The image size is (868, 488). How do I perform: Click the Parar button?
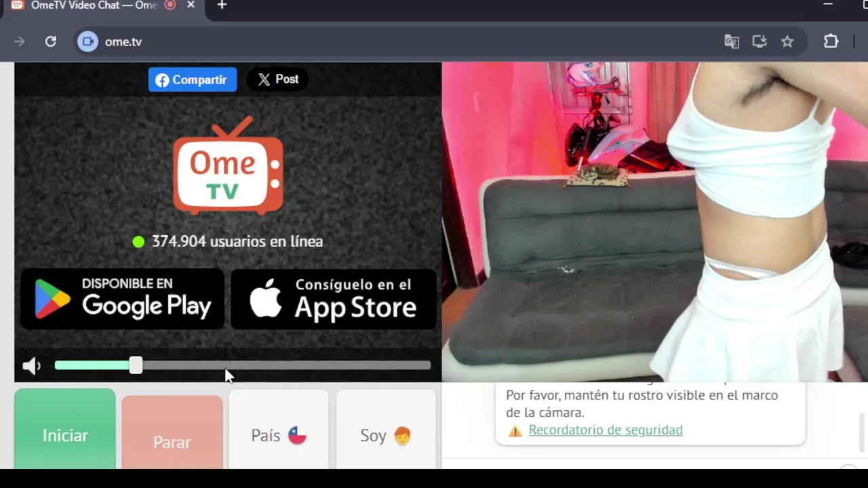point(172,434)
